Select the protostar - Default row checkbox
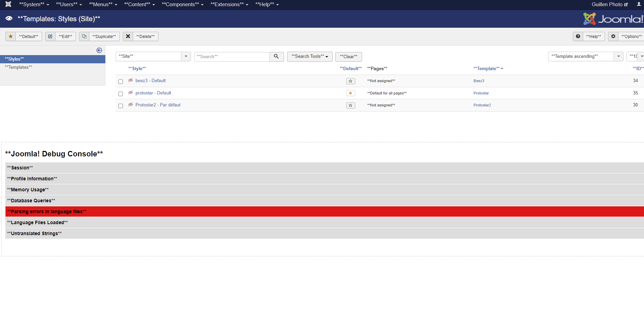644x321 pixels. point(120,94)
